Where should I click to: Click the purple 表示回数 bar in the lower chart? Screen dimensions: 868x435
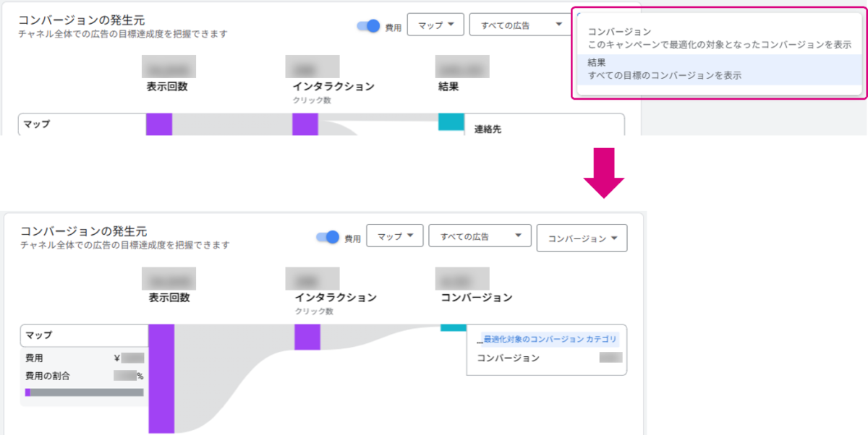point(161,378)
